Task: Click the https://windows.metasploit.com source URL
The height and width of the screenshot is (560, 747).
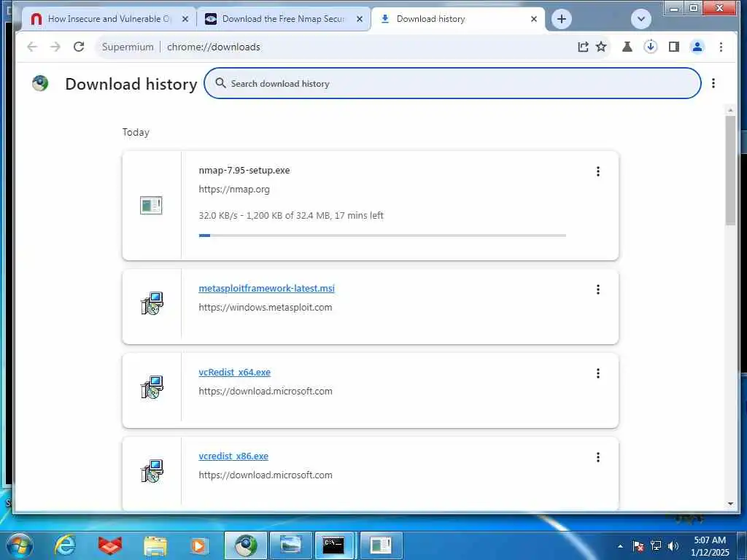Action: [x=266, y=307]
